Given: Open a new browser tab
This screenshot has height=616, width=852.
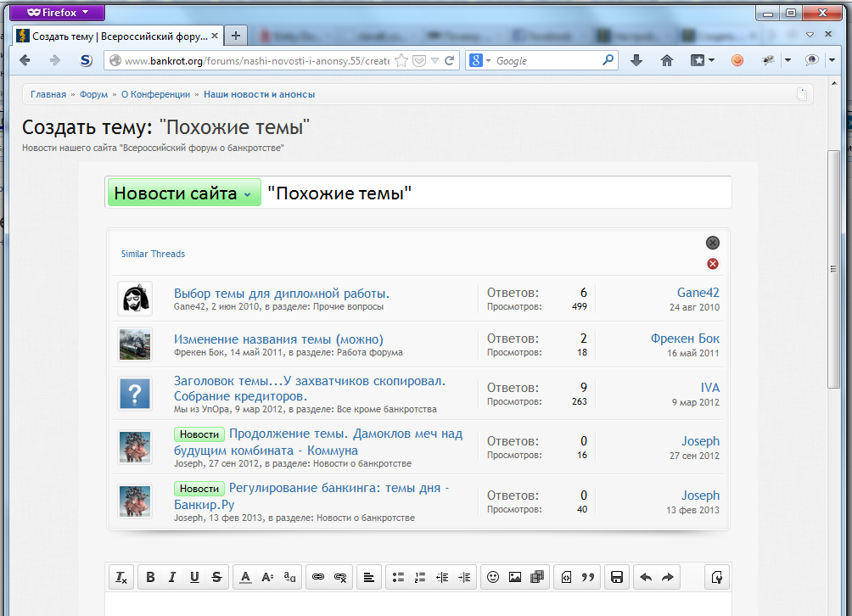Looking at the screenshot, I should pos(236,35).
